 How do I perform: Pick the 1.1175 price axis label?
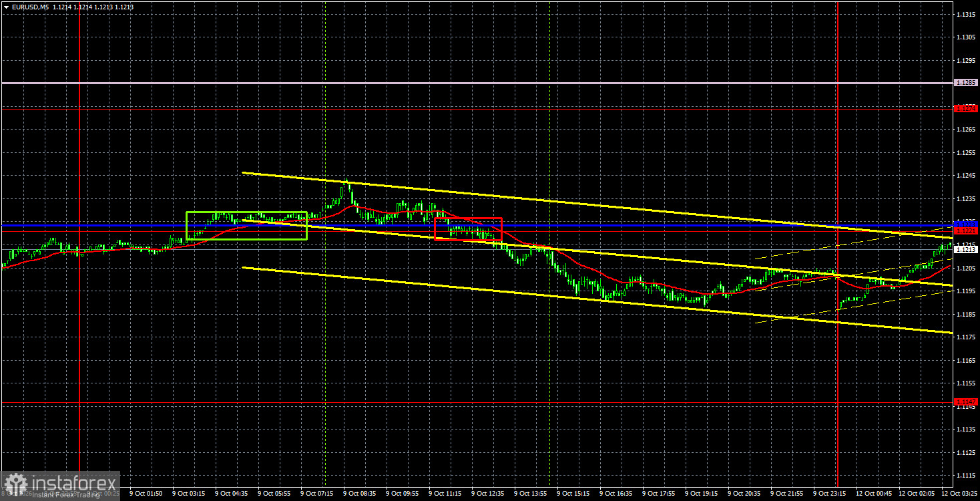point(966,337)
